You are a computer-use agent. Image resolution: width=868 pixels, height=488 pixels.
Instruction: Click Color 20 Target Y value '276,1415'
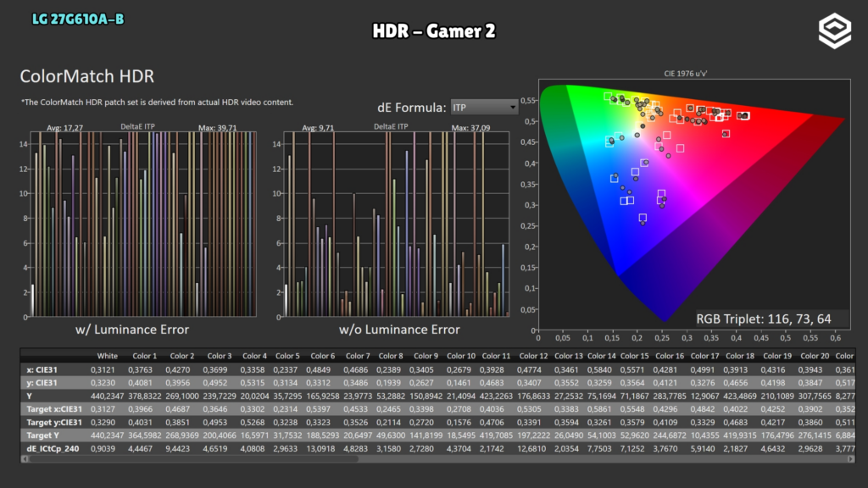tap(815, 435)
